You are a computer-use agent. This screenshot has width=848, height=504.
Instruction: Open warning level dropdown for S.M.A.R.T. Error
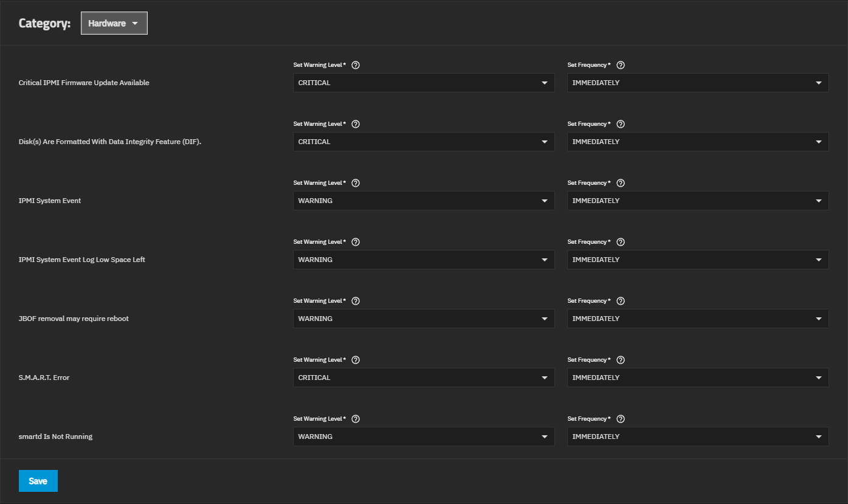pos(423,378)
